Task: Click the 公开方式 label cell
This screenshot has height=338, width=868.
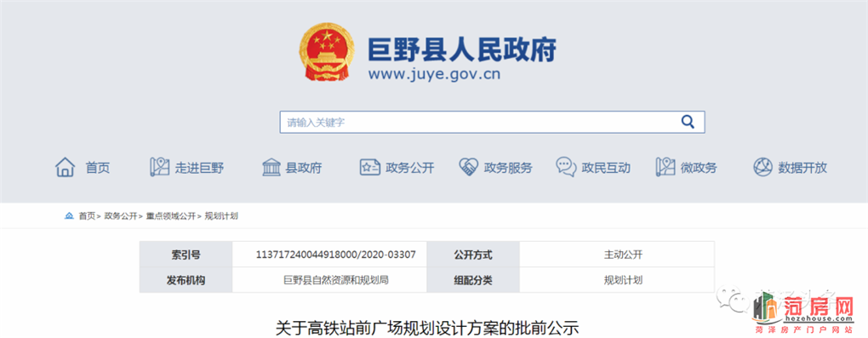Action: (x=473, y=255)
